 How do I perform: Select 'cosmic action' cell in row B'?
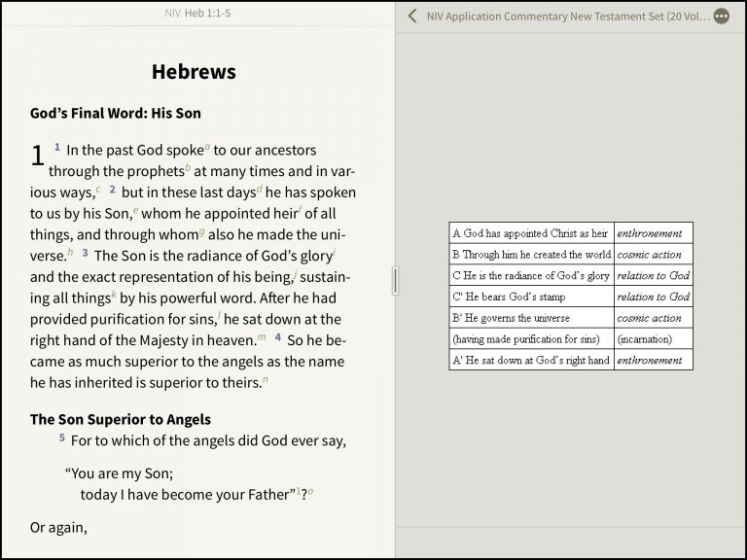654,318
